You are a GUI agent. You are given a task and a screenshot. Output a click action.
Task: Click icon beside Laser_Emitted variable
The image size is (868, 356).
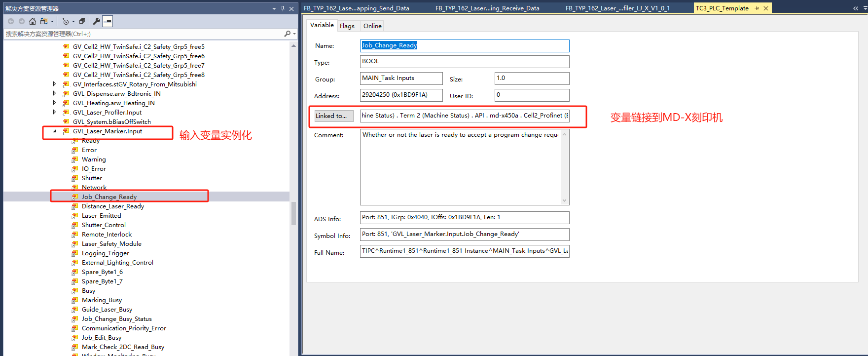pos(75,215)
